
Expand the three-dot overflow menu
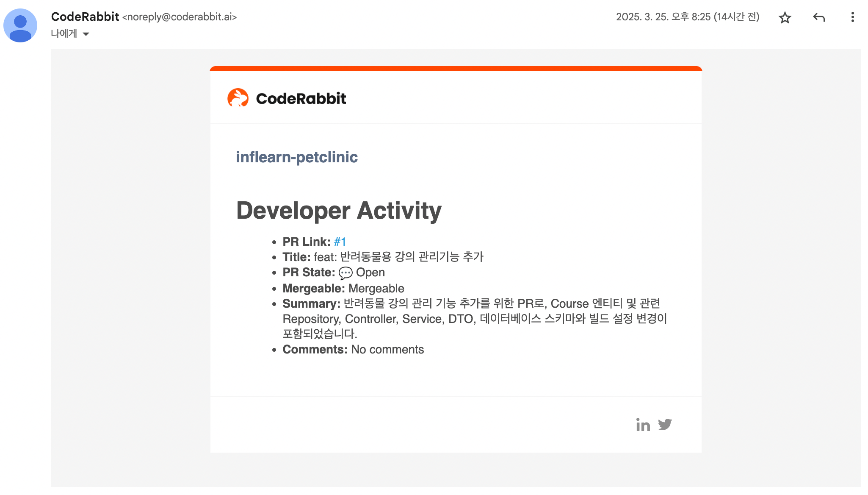click(852, 18)
